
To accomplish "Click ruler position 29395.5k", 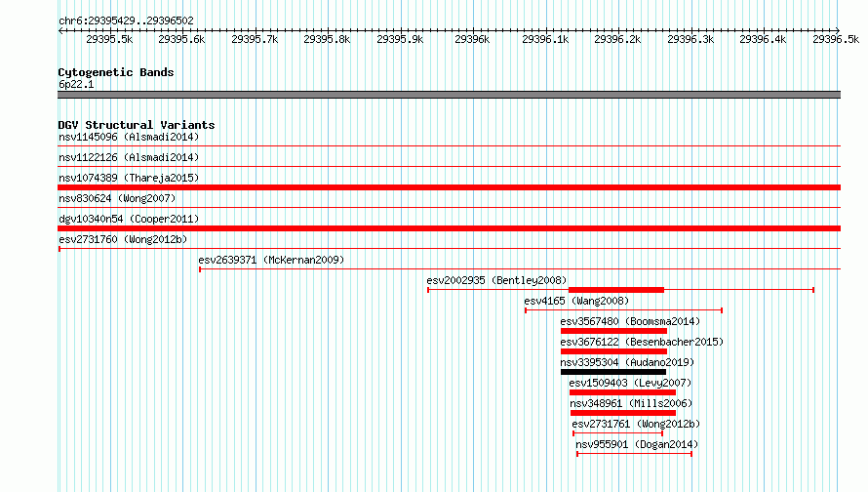I will click(x=109, y=39).
